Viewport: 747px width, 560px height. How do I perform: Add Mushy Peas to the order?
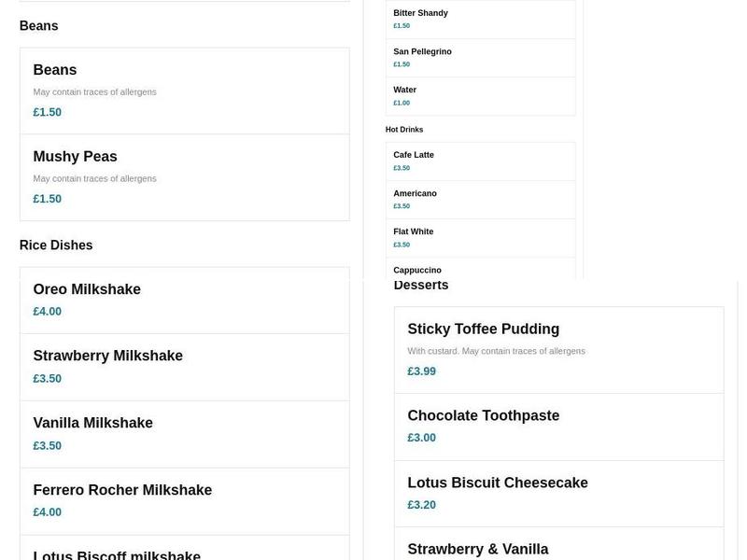(184, 177)
